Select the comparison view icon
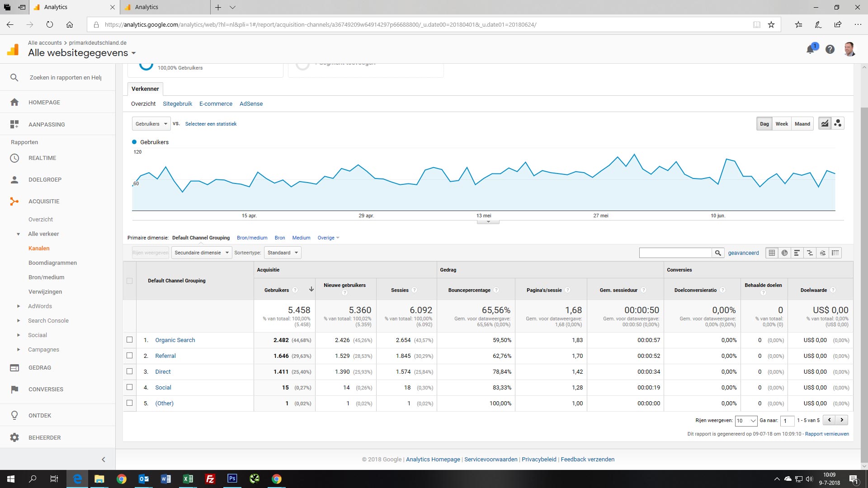The image size is (868, 488). [810, 253]
